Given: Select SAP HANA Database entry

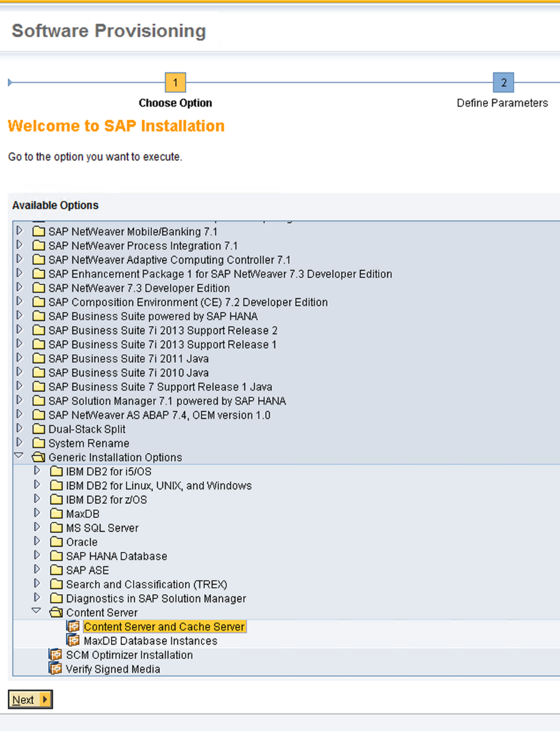Looking at the screenshot, I should [116, 556].
